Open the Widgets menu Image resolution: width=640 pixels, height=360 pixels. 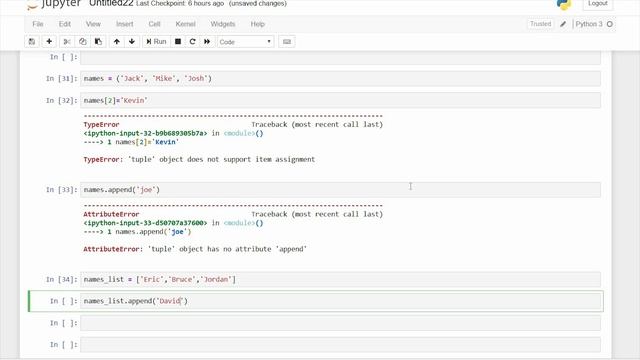pyautogui.click(x=223, y=24)
